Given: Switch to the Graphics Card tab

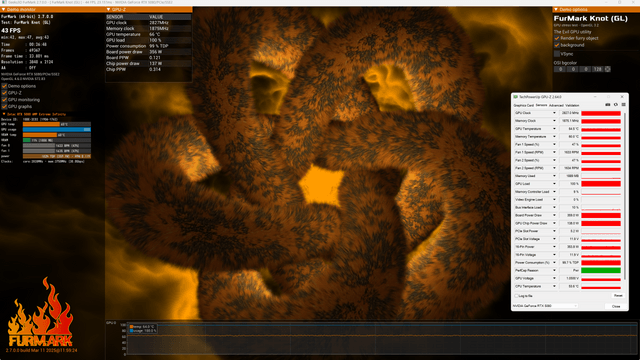Looking at the screenshot, I should [x=523, y=105].
